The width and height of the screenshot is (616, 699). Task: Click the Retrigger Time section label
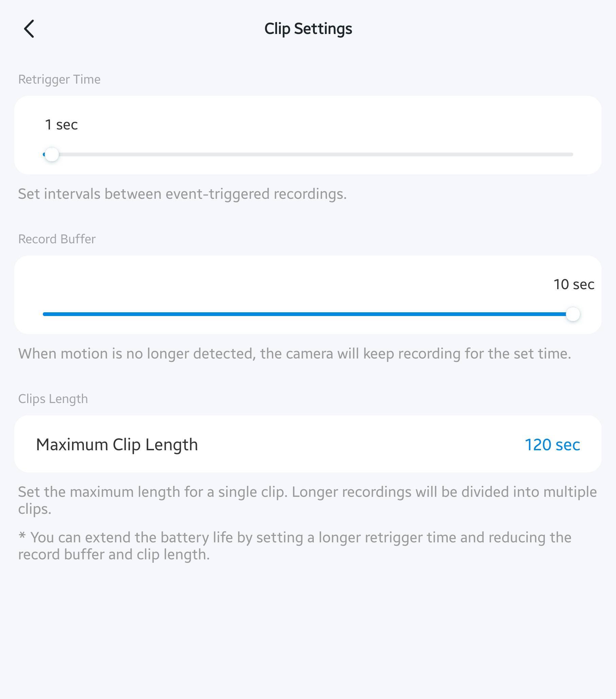coord(59,79)
